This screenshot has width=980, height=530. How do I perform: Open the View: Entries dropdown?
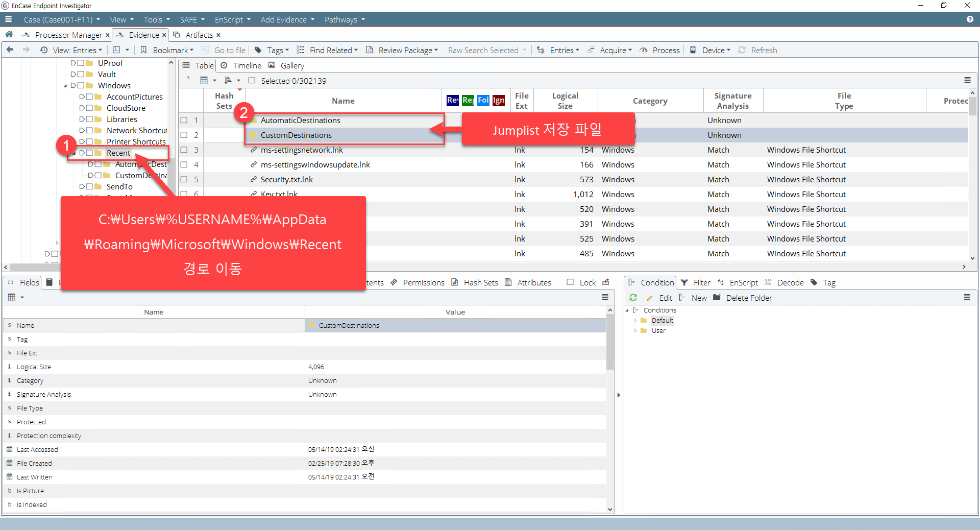[78, 50]
